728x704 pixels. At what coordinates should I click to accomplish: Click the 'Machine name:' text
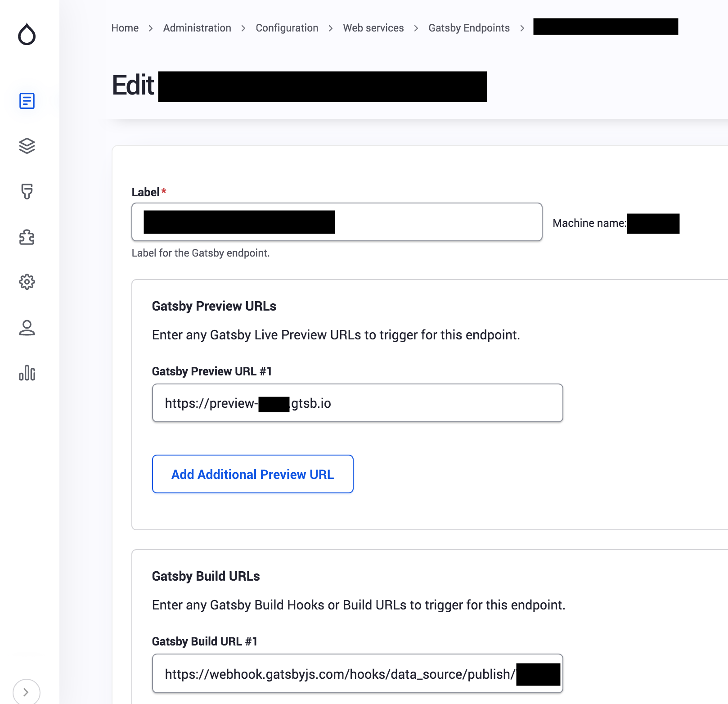(589, 223)
